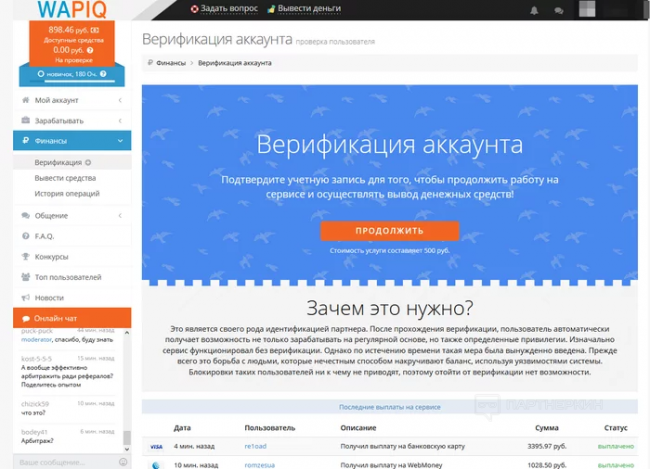Viewport: 650px width, 469px height.
Task: Click the WAPIQ logo
Action: coord(72,10)
